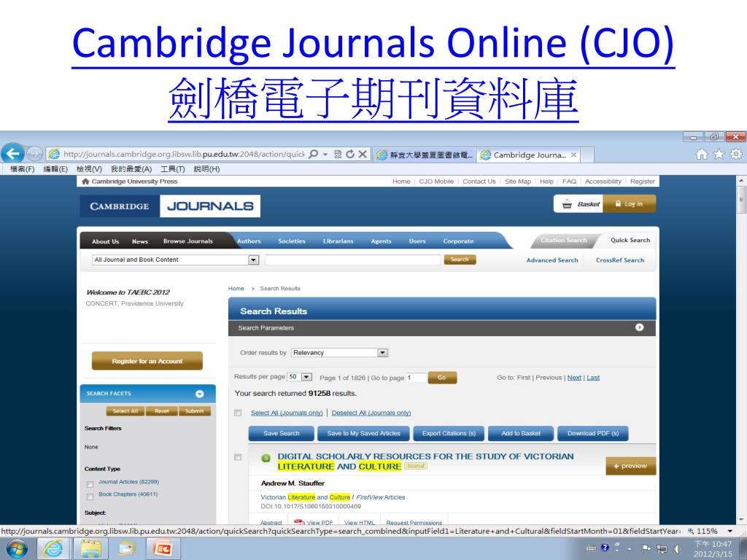The height and width of the screenshot is (560, 747).
Task: Expand the Search Parameters arrow icon
Action: (639, 327)
